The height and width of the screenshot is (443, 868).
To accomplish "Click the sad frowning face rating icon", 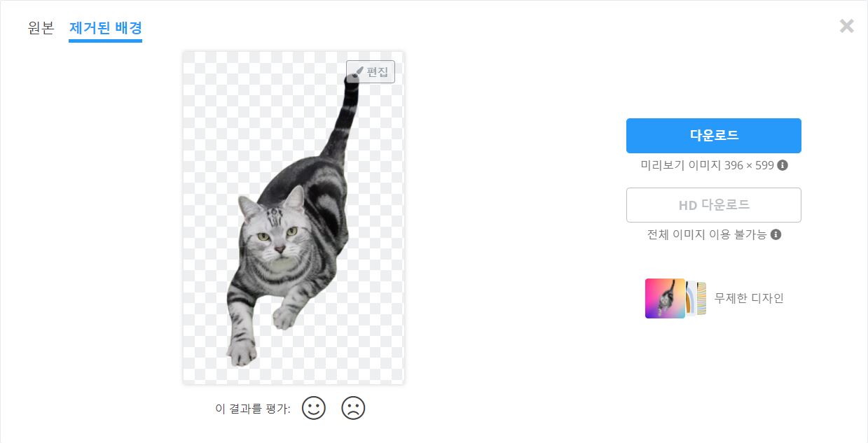I will pos(354,408).
